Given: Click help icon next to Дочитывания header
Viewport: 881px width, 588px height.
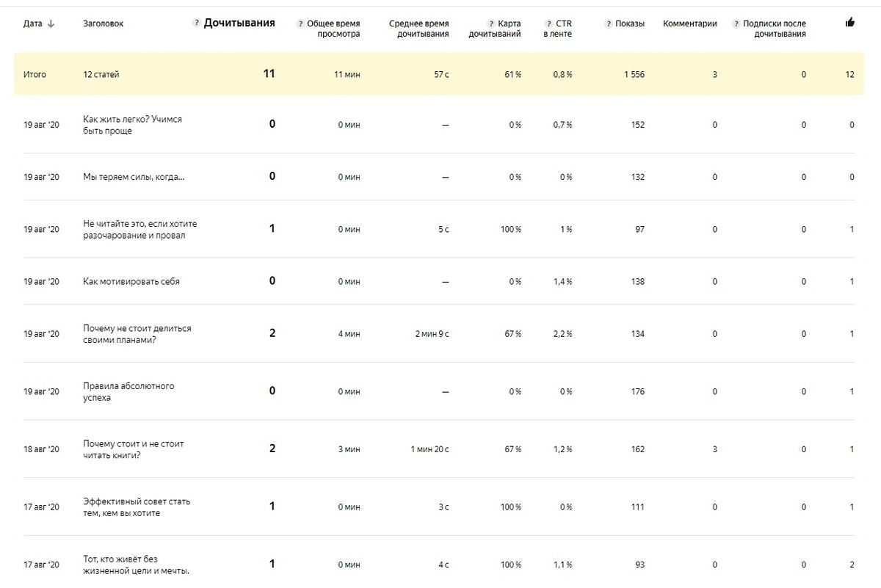Looking at the screenshot, I should coord(197,23).
